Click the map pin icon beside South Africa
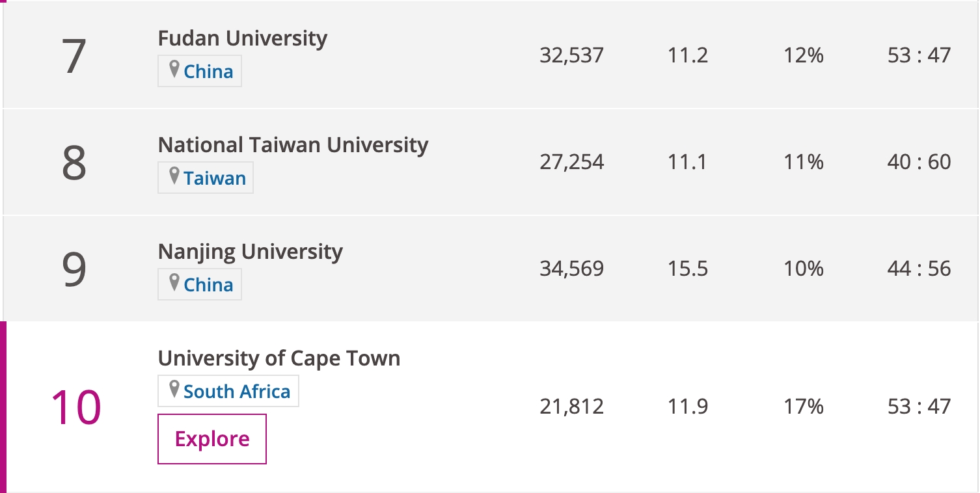 point(174,390)
